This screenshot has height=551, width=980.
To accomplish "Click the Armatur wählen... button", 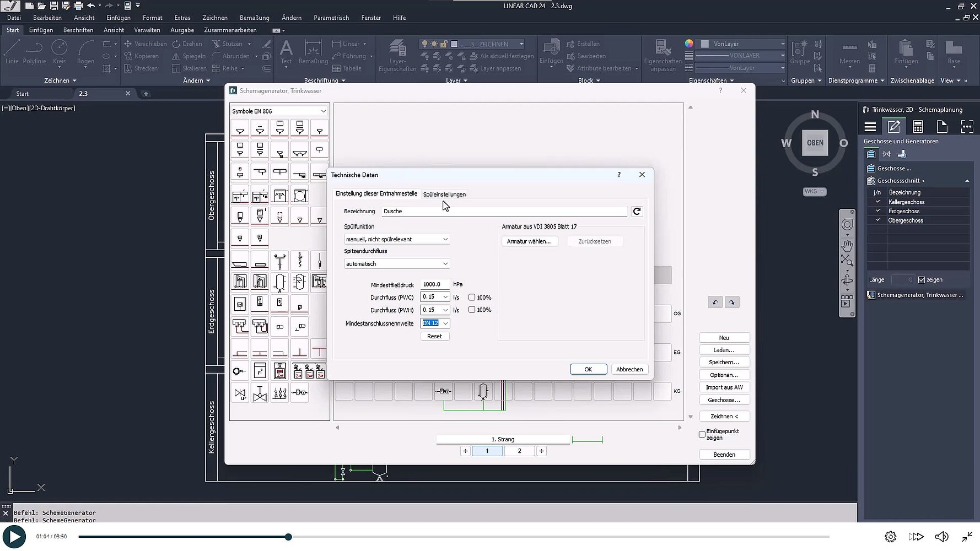I will tap(529, 241).
